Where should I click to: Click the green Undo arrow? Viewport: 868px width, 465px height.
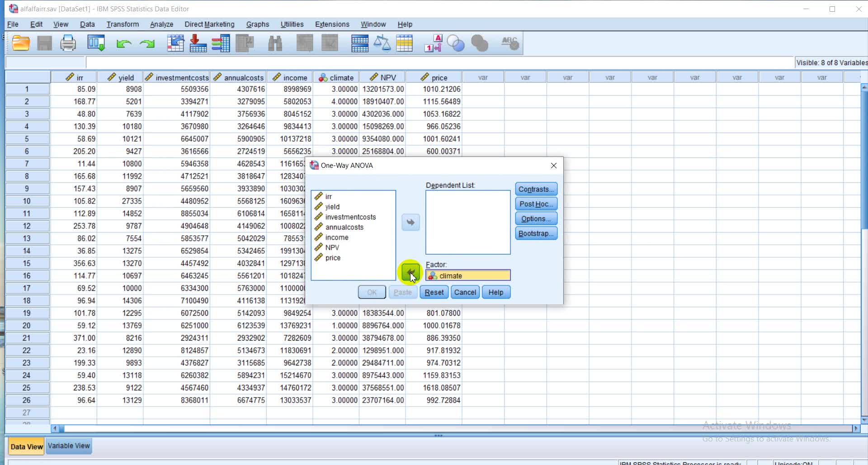coord(123,43)
